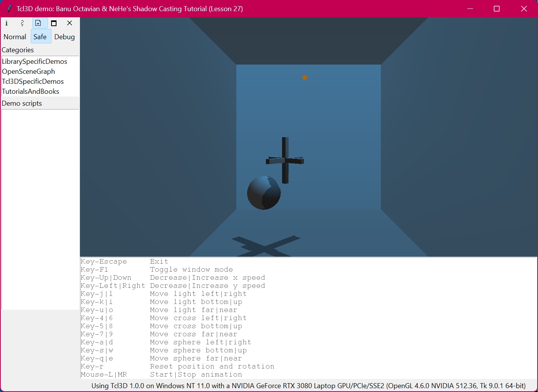This screenshot has height=392, width=538.
Task: Click the Categories heading label
Action: tap(18, 50)
